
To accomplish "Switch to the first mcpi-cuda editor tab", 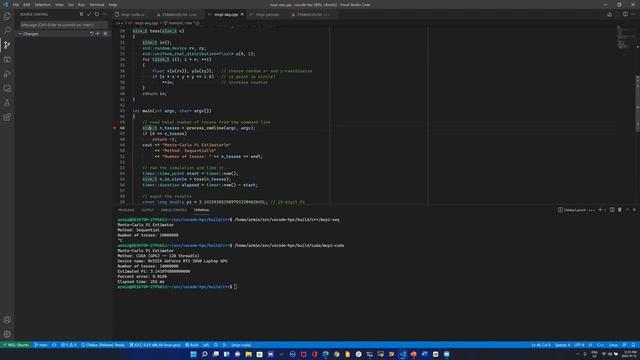I will [132, 14].
